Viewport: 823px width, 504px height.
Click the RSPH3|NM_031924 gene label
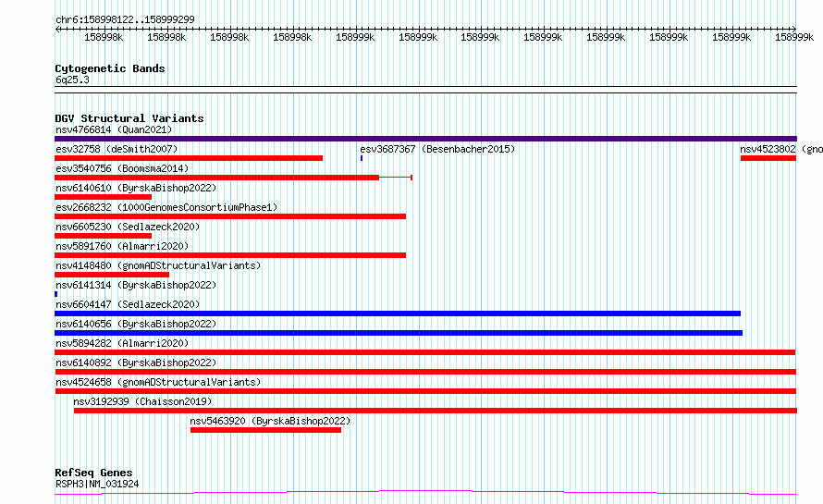pyautogui.click(x=97, y=484)
